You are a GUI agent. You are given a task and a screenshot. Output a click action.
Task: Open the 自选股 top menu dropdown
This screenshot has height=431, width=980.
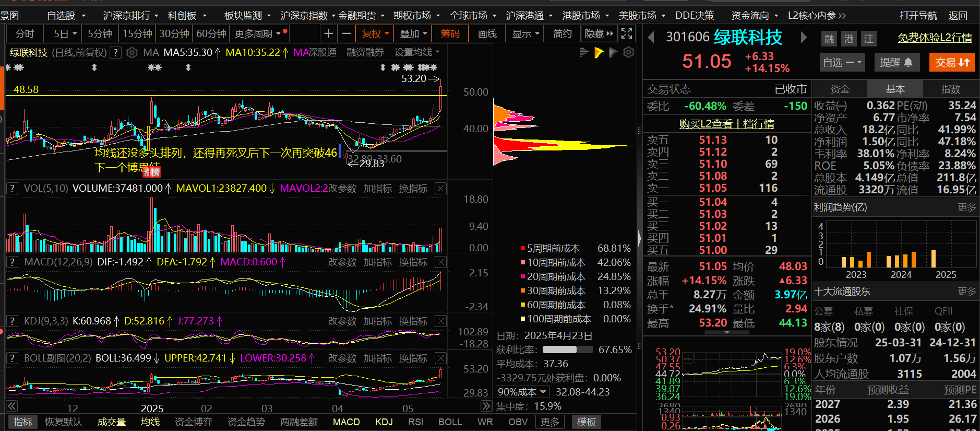coord(66,16)
